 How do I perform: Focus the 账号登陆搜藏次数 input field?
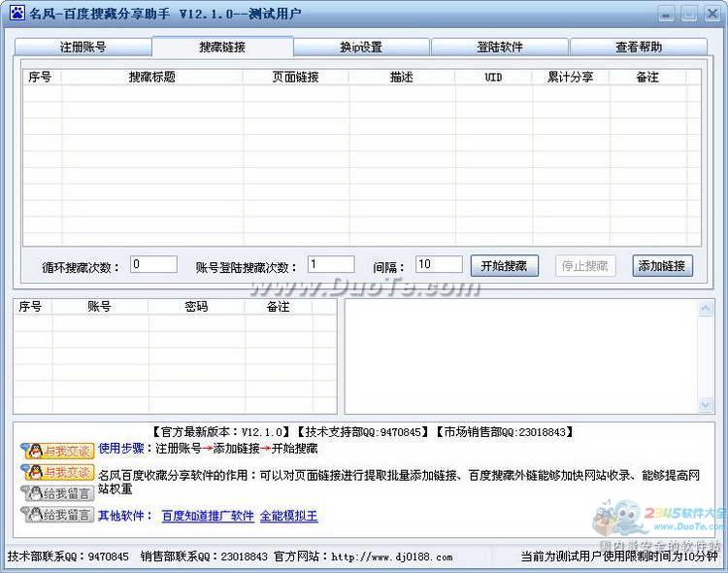(331, 264)
